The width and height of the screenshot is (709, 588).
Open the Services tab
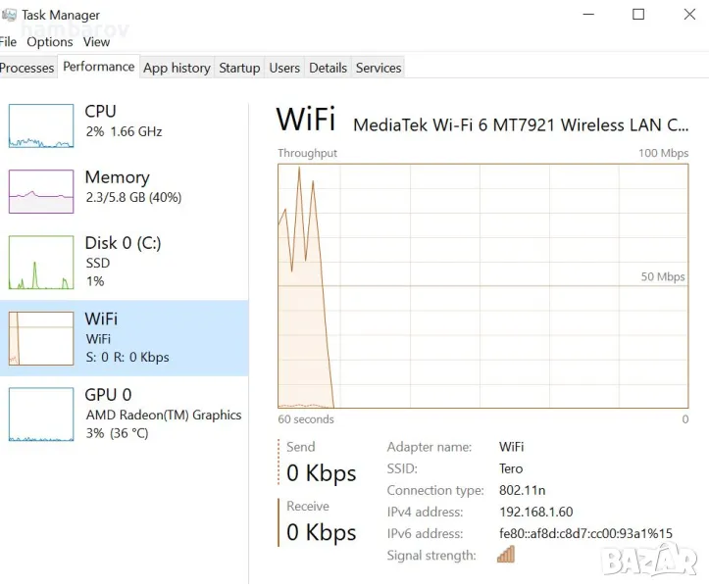(x=379, y=68)
